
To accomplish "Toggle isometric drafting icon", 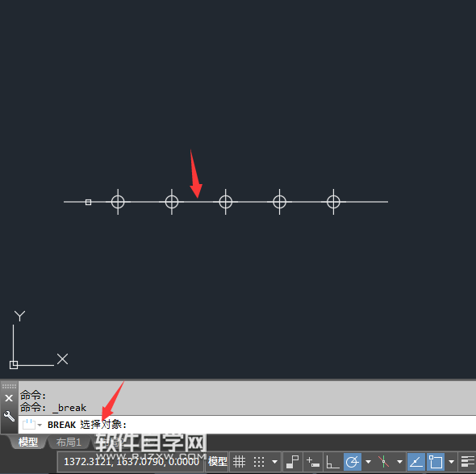I will (x=384, y=462).
